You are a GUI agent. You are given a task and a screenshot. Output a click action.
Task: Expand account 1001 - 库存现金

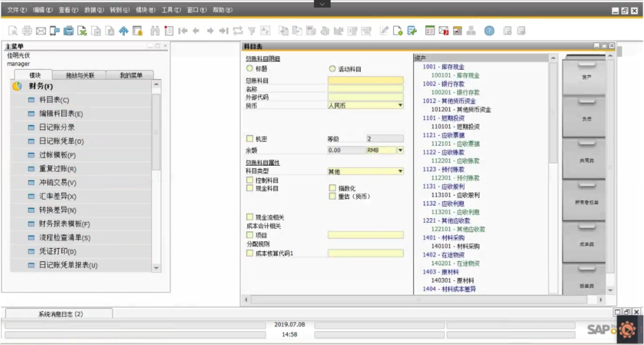[443, 67]
